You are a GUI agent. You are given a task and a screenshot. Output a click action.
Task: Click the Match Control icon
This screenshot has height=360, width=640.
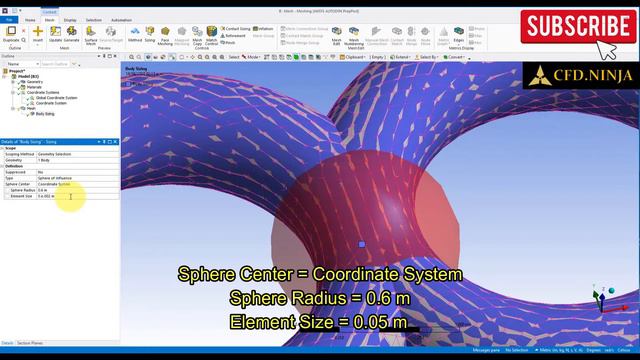211,31
